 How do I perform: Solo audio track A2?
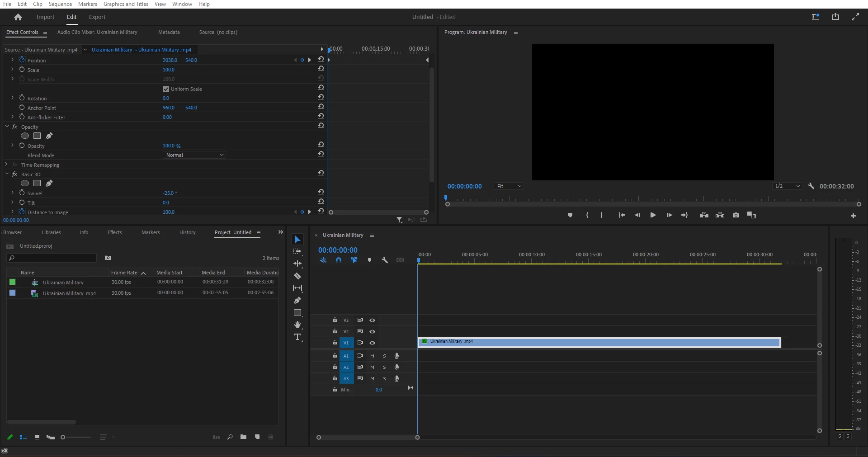point(385,367)
